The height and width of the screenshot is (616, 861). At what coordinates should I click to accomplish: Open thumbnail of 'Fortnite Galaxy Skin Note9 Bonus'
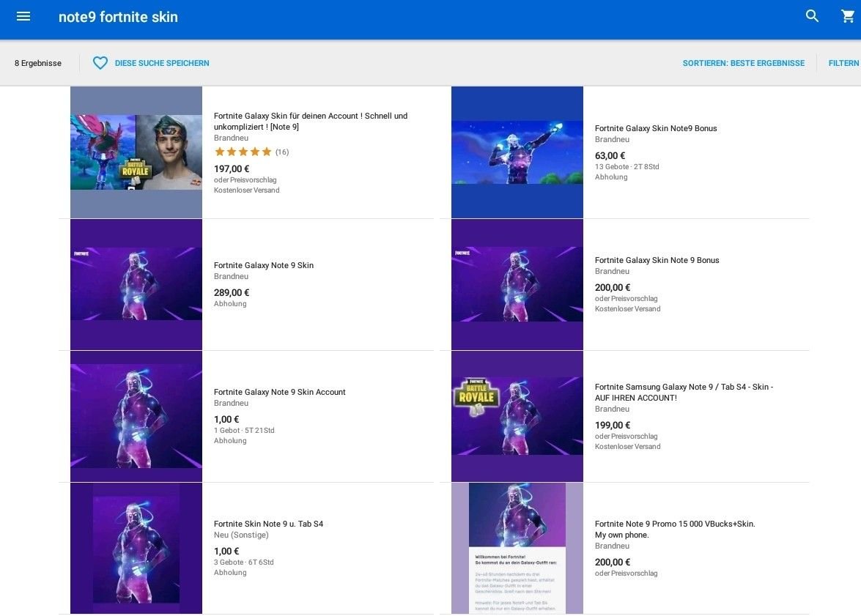[517, 152]
